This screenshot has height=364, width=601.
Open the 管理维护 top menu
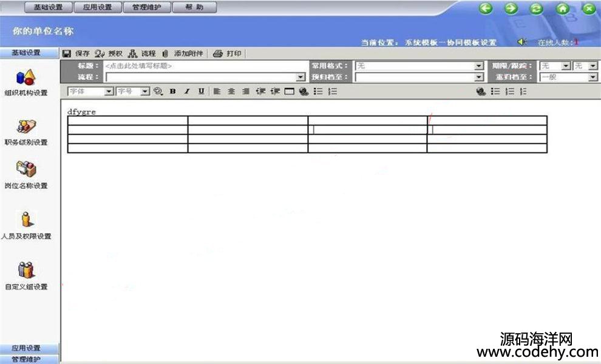[x=146, y=8]
